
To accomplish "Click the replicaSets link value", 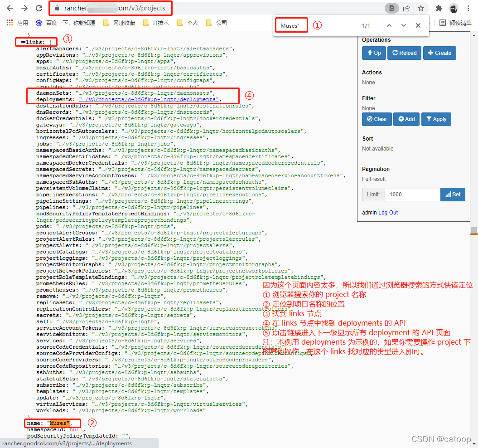I will [x=149, y=302].
